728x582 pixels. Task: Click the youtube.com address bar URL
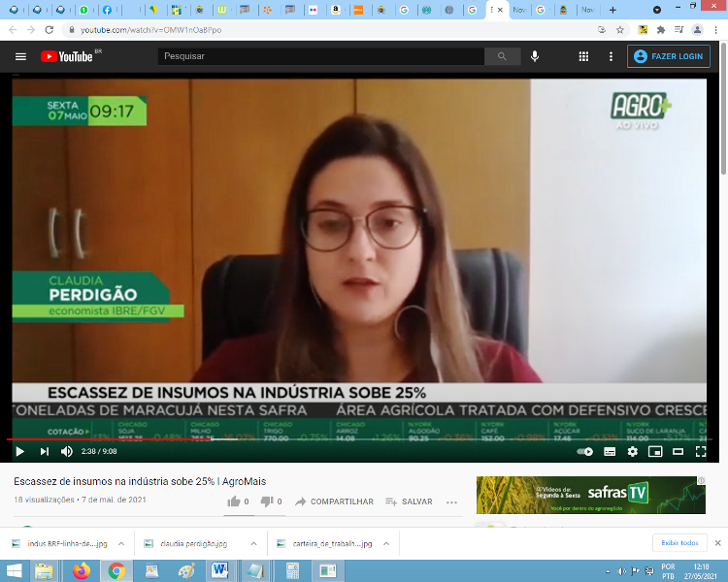[150, 30]
